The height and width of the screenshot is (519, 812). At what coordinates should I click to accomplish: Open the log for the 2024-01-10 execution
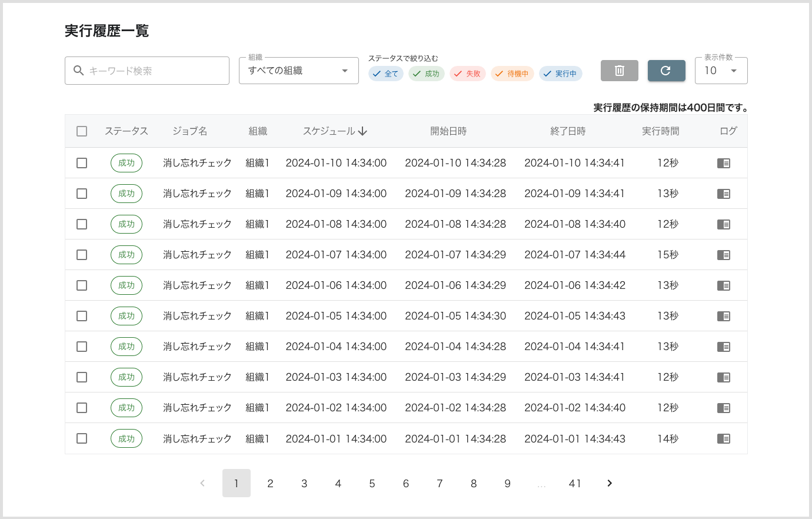723,162
